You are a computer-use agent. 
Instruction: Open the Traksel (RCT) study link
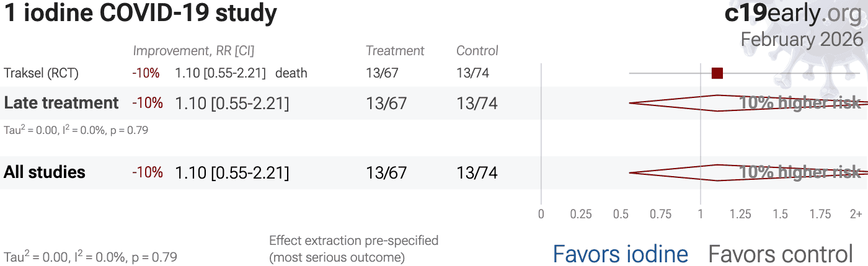[41, 73]
